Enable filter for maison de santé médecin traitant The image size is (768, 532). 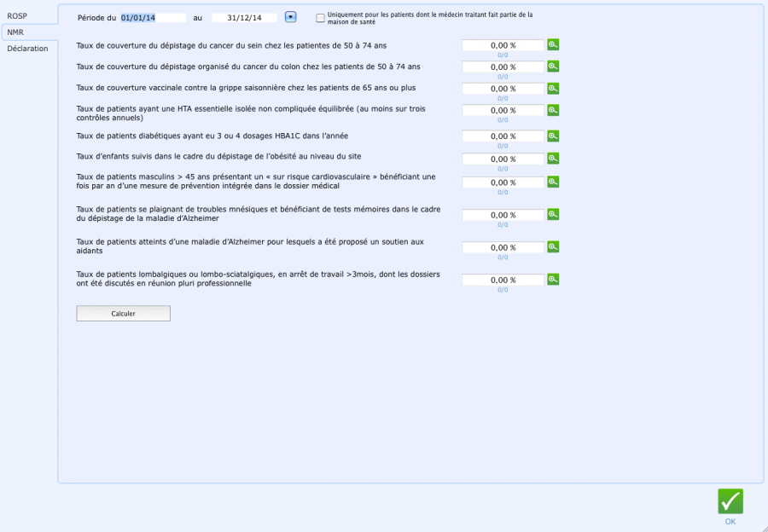pyautogui.click(x=320, y=18)
